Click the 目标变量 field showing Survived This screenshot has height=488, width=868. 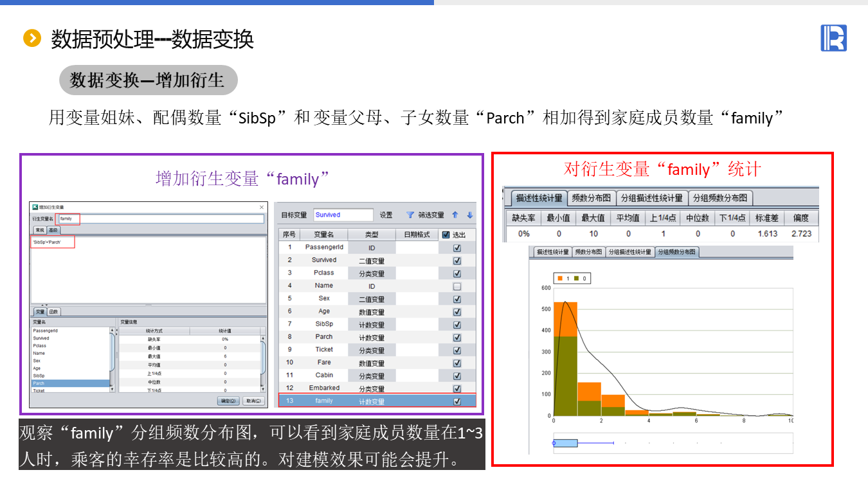(x=343, y=215)
